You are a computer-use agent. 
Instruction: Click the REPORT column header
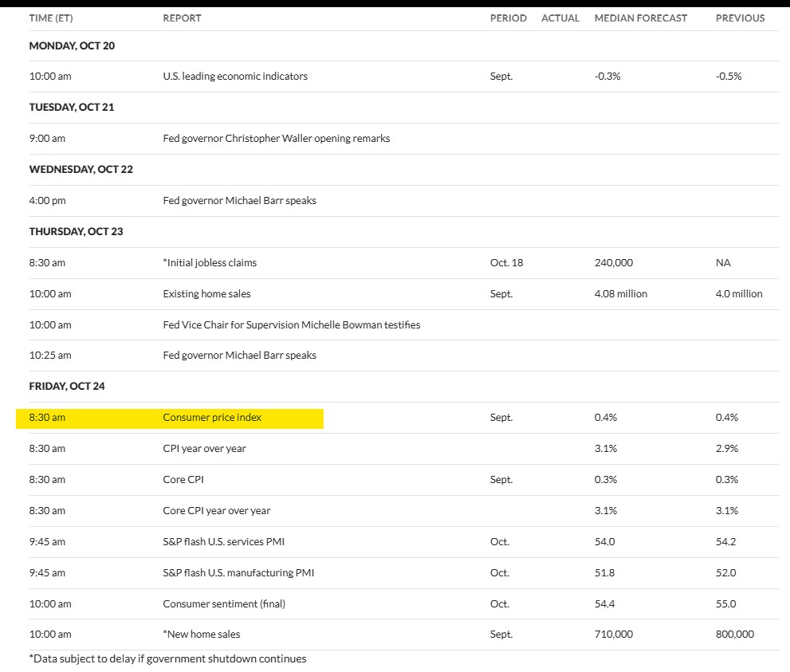[x=182, y=18]
